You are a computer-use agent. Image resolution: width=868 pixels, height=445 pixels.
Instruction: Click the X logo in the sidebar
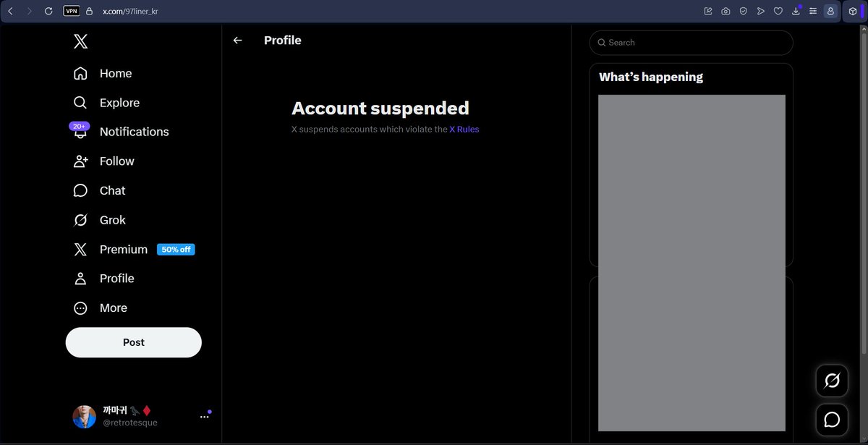coord(80,41)
